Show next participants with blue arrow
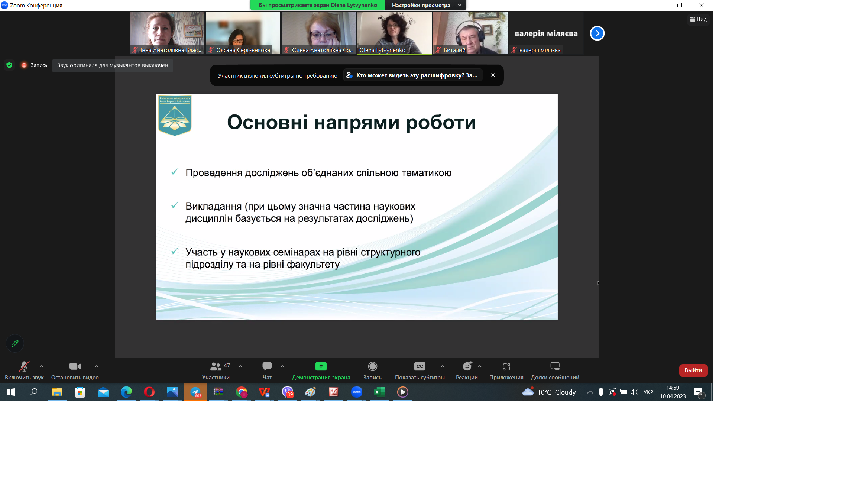868x489 pixels. point(597,33)
